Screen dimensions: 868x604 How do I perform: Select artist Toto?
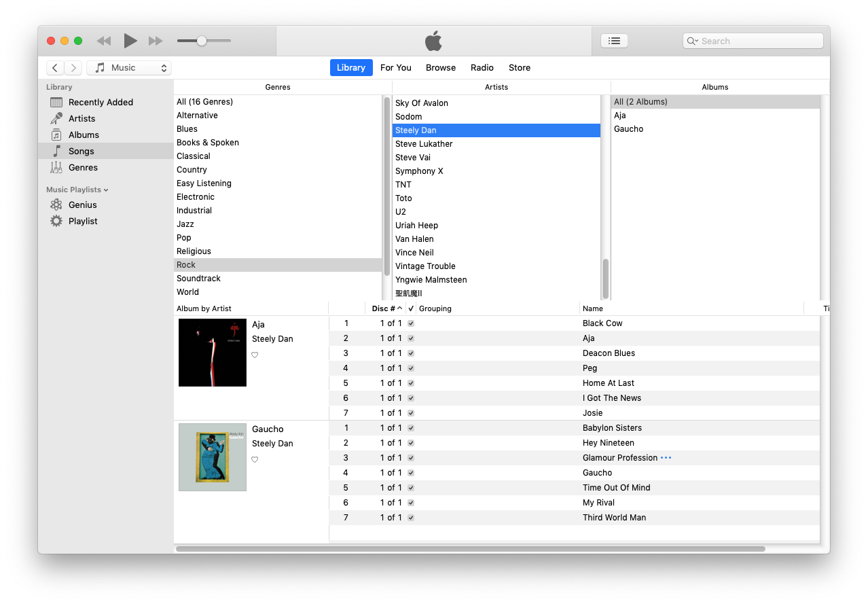(496, 198)
